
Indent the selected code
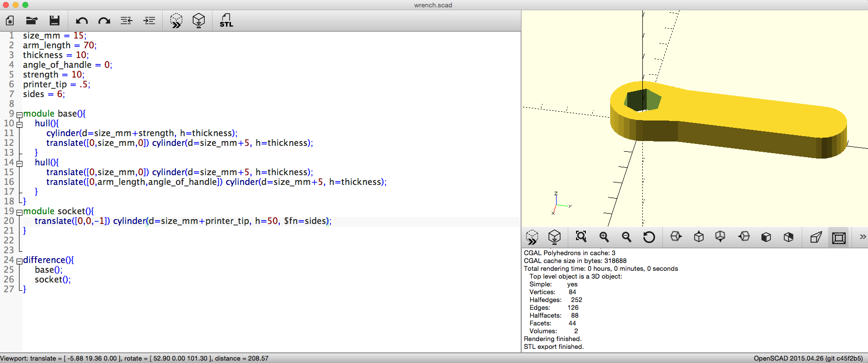coord(149,20)
